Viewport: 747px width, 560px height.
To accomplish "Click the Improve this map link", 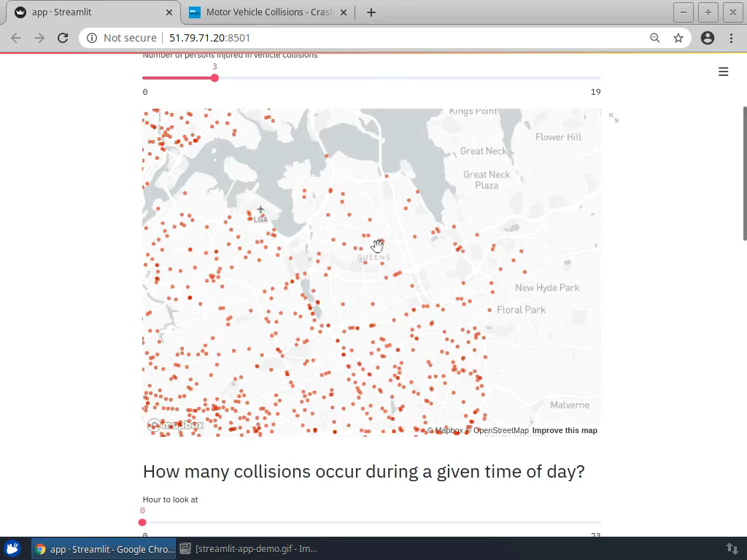I will coord(565,430).
